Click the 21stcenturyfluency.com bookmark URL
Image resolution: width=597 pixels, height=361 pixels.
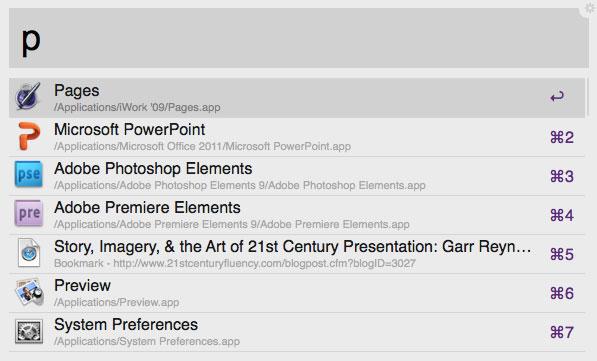[x=264, y=264]
